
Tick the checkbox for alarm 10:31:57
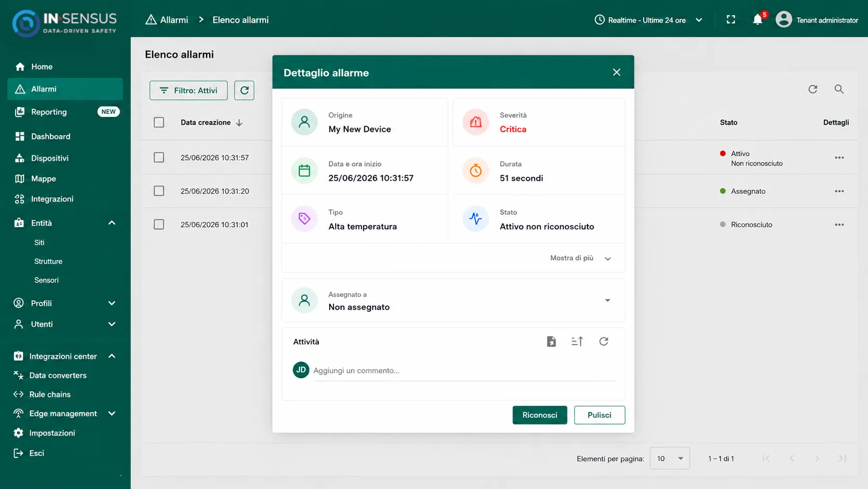[159, 157]
